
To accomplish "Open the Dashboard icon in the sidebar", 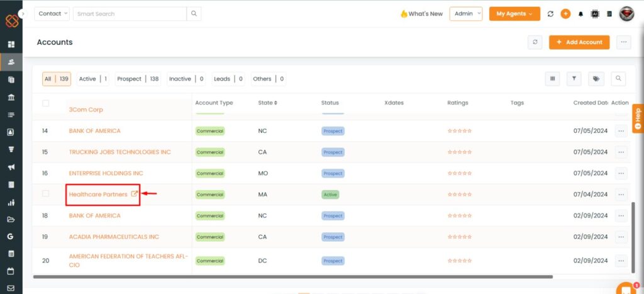I will [x=11, y=44].
